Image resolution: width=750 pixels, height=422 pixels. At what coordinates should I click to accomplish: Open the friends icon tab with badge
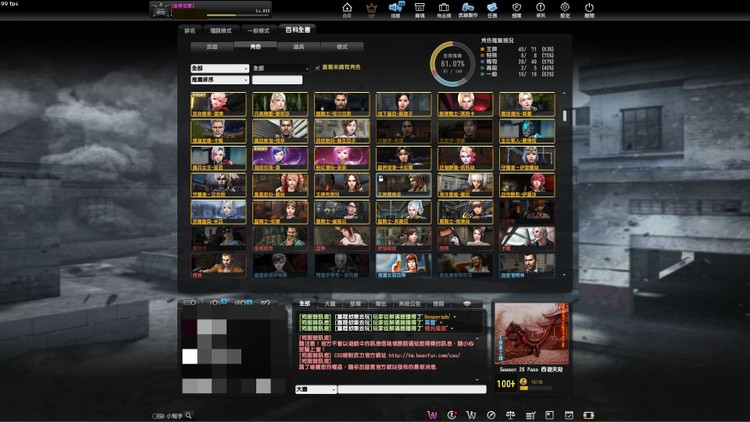[x=218, y=302]
